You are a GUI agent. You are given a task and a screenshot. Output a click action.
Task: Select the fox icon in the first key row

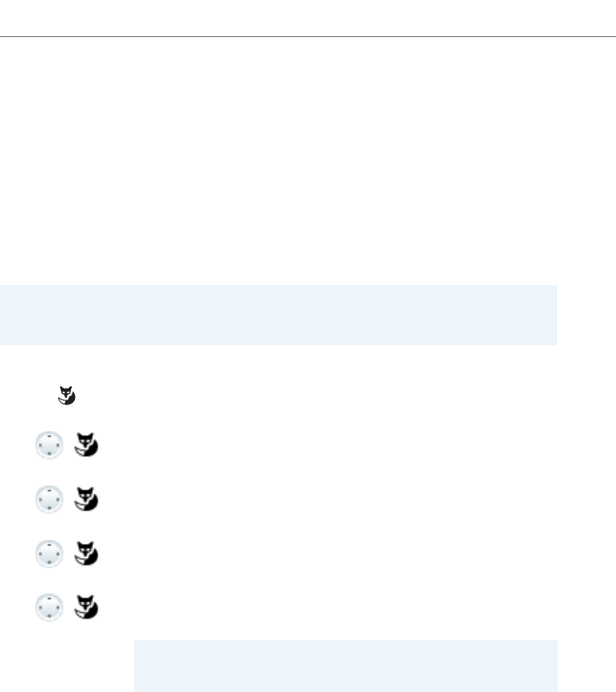(86, 445)
